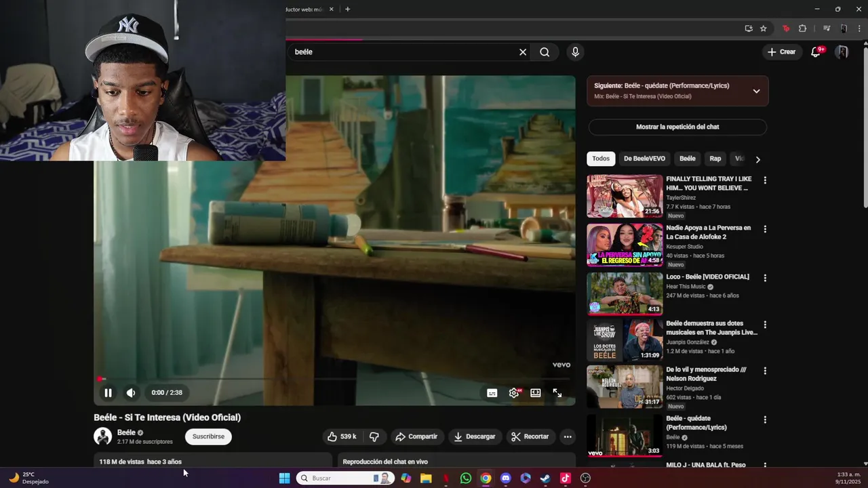This screenshot has width=868, height=488.
Task: Expand the Siguiente mix playlist panel
Action: point(756,91)
